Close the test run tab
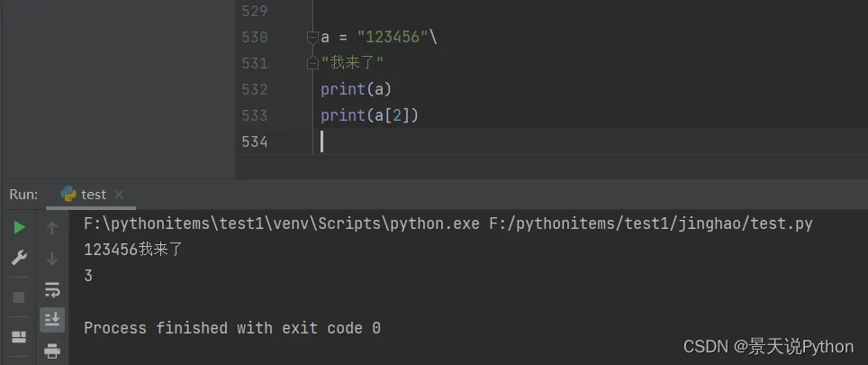Screen dimensions: 868x365 point(119,195)
